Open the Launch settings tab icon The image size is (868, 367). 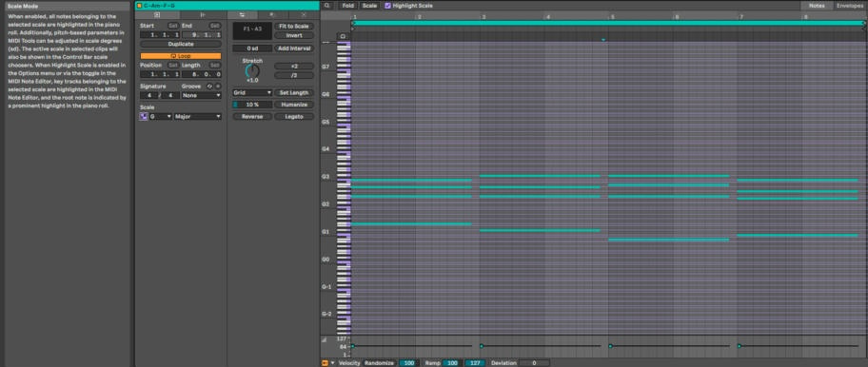(x=203, y=15)
